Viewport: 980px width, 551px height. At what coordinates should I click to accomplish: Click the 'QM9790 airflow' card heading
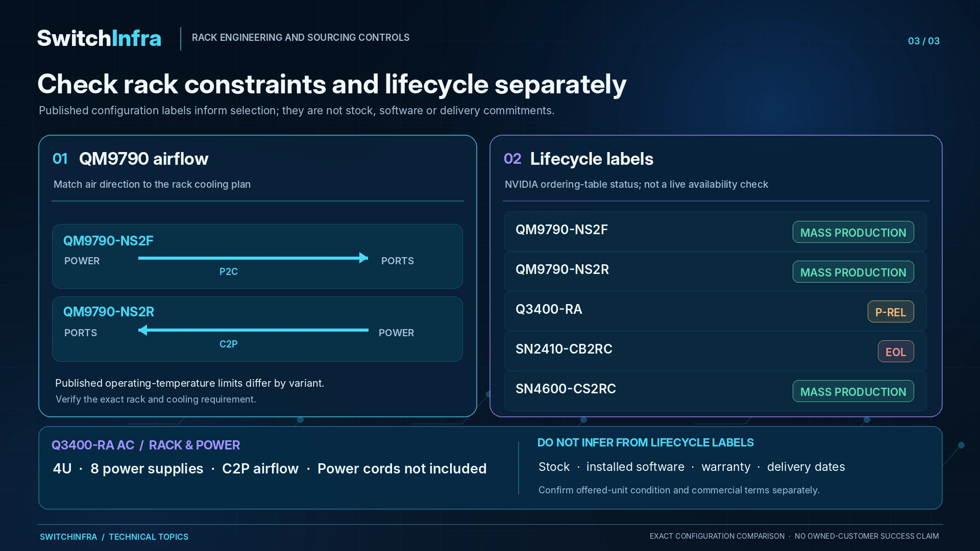pyautogui.click(x=143, y=159)
